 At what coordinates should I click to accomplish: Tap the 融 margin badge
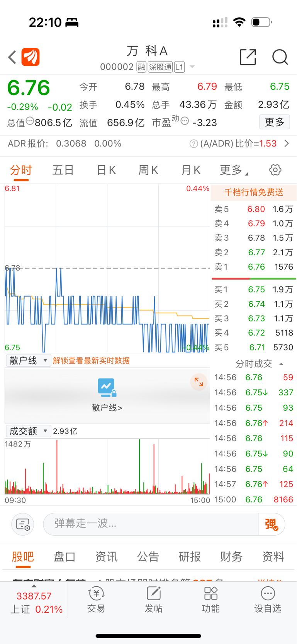click(141, 67)
